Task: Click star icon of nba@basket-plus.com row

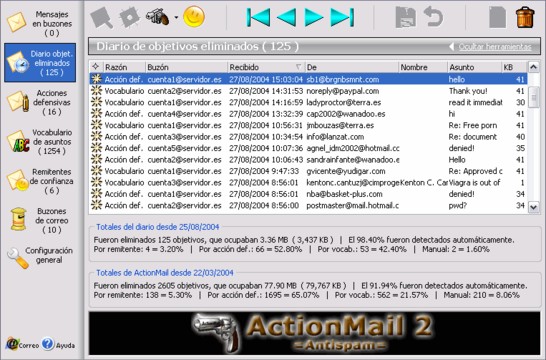Action: coord(96,194)
